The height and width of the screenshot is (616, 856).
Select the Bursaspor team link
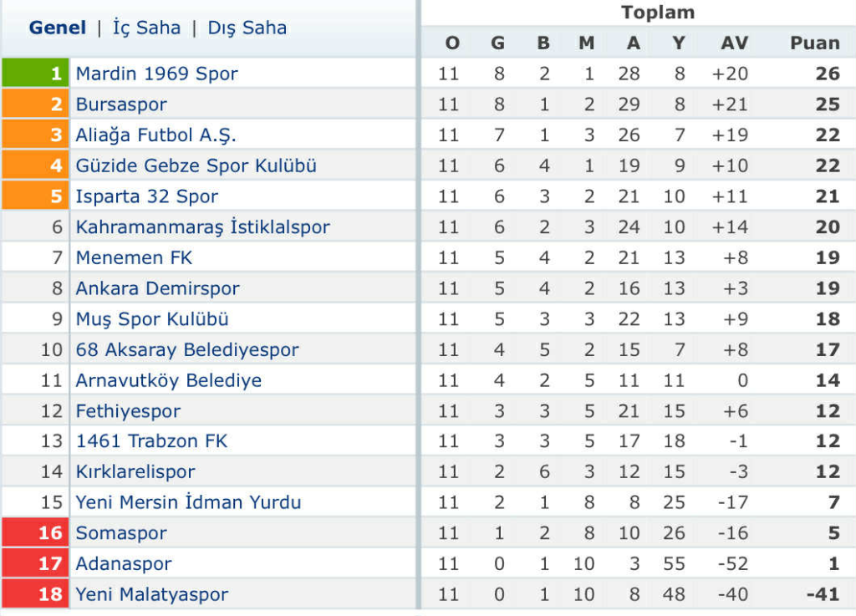122,104
